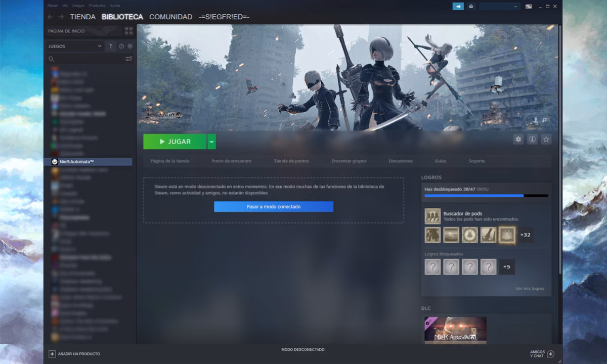Visit the Tienda de puntos
Viewport: 607px width, 364px height.
[291, 161]
